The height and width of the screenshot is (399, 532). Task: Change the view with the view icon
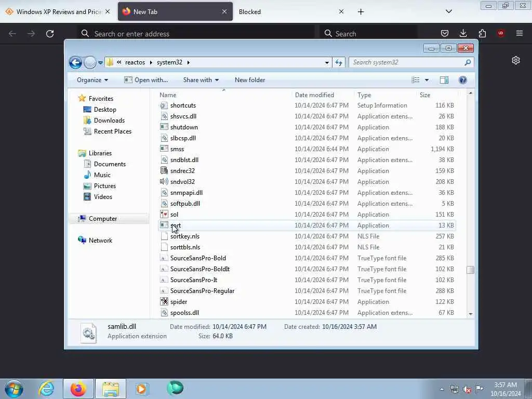click(x=416, y=80)
